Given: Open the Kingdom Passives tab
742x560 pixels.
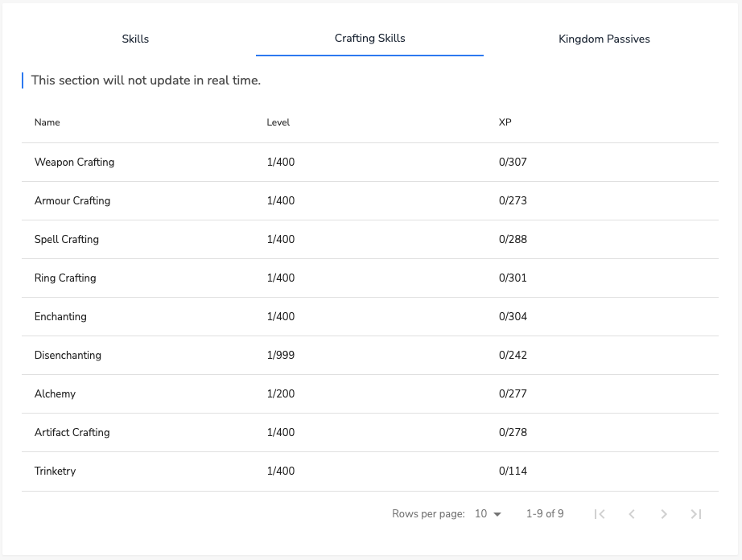Looking at the screenshot, I should (x=604, y=39).
